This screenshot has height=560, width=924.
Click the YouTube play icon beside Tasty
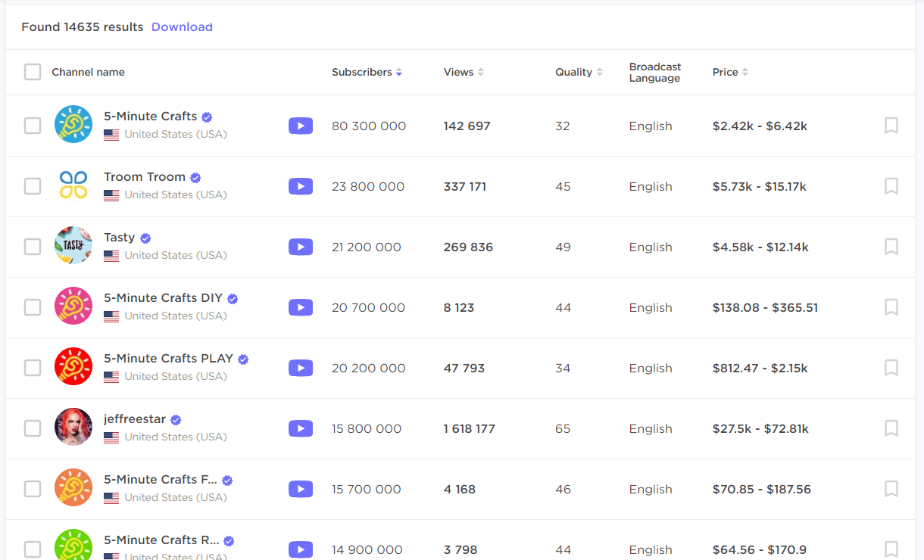click(x=301, y=247)
